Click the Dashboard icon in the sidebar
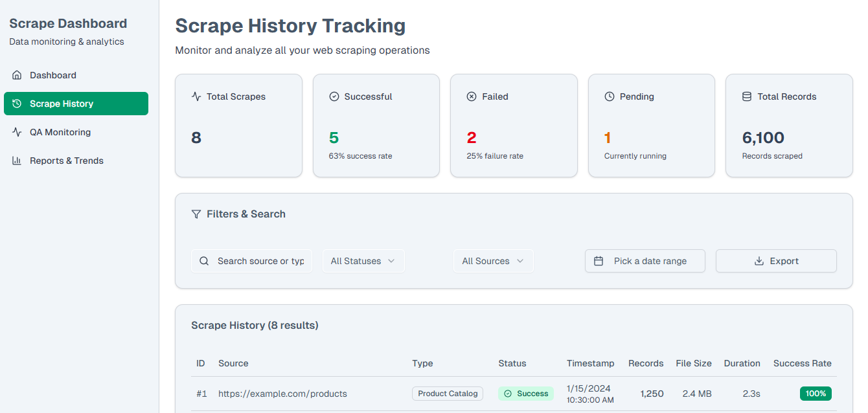The image size is (868, 413). point(16,74)
